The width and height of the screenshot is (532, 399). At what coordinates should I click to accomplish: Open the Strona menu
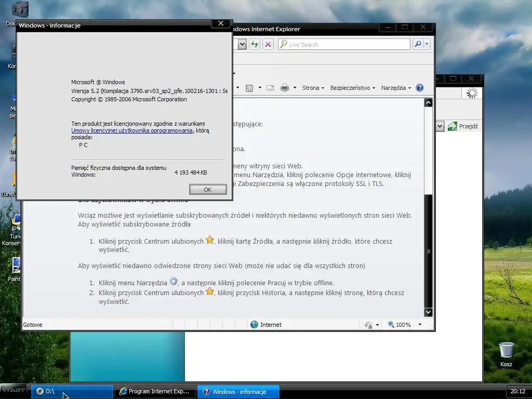(313, 88)
